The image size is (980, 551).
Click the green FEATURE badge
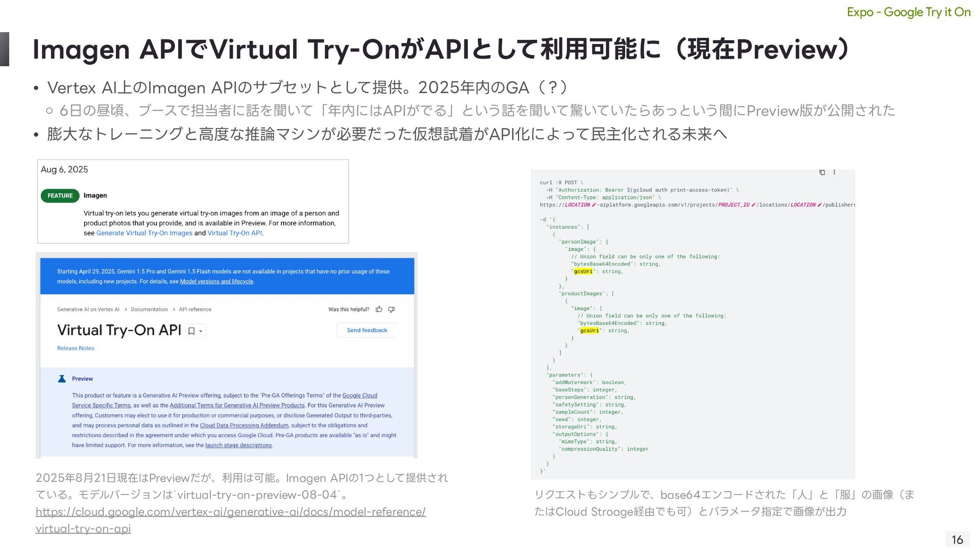60,196
